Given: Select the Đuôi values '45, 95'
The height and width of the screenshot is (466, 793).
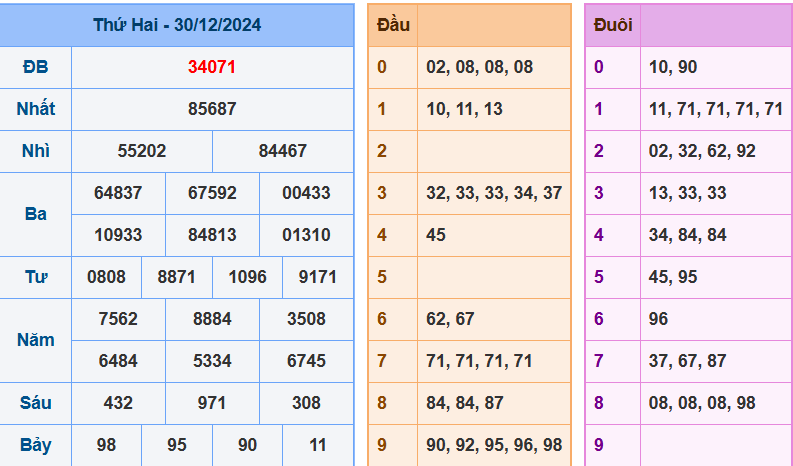Looking at the screenshot, I should (x=673, y=277).
